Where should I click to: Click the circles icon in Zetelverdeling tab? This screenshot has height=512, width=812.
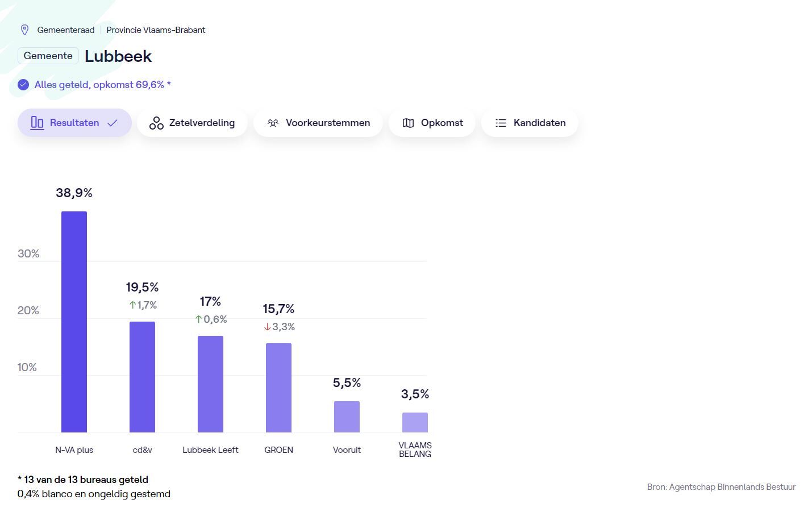click(156, 123)
